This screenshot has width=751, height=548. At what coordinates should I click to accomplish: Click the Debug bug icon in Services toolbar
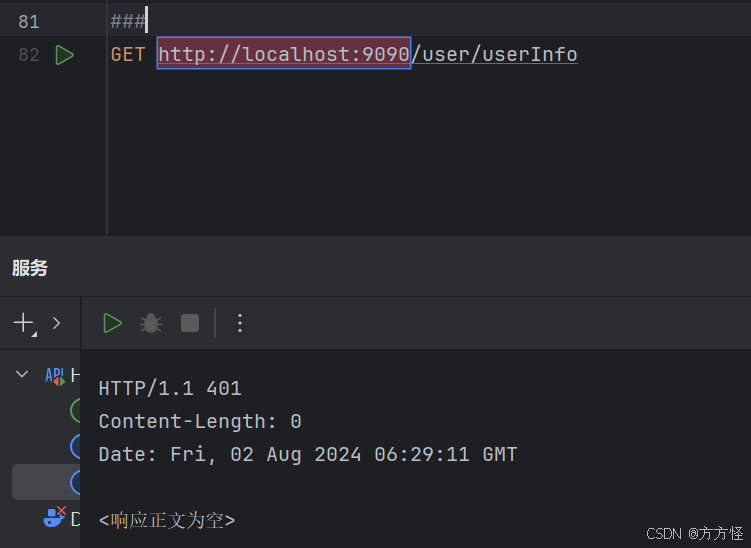click(x=151, y=323)
